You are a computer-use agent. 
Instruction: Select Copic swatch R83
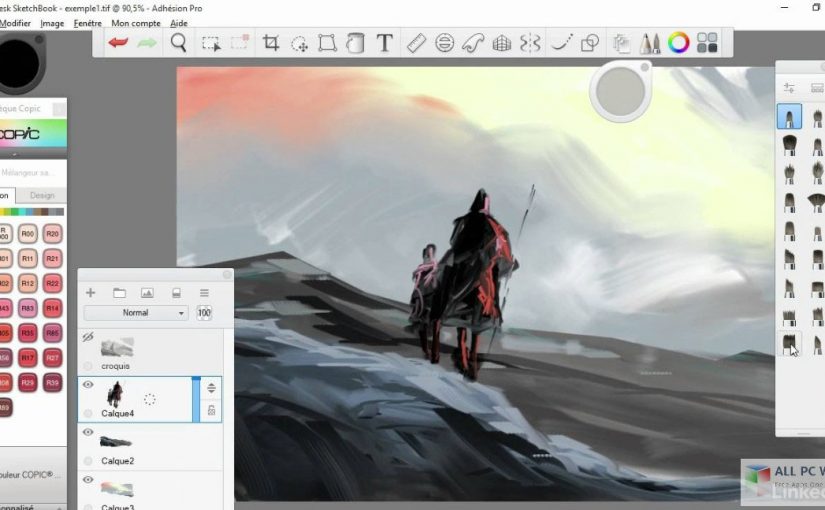(x=27, y=308)
